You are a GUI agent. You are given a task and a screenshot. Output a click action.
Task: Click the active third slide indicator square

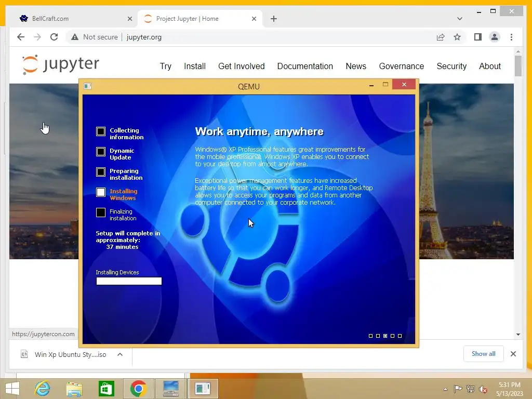[x=385, y=336]
